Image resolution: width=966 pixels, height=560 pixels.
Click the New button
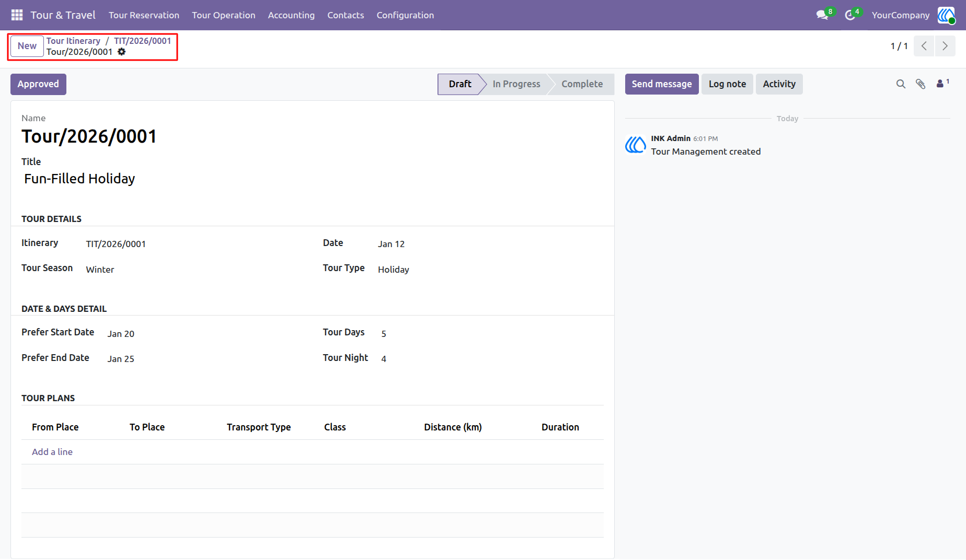(27, 46)
